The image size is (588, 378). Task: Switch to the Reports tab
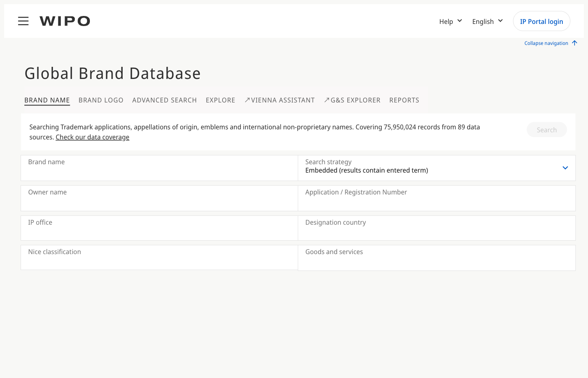(404, 100)
